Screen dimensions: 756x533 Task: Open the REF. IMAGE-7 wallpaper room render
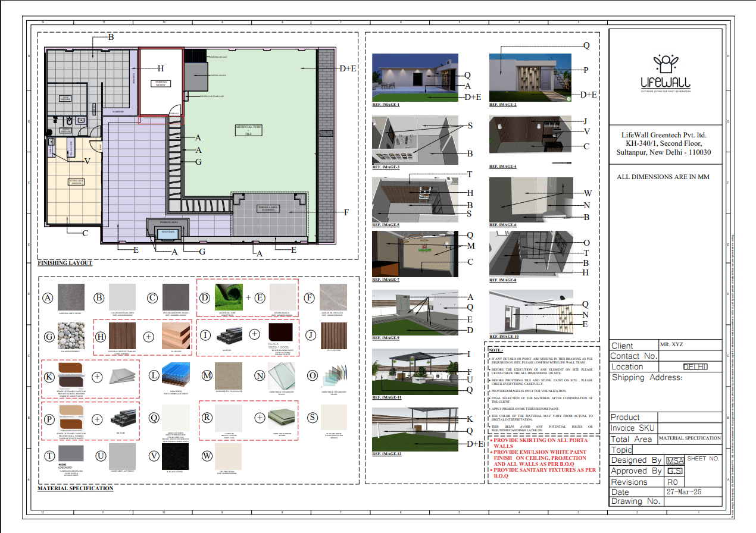[x=415, y=254]
